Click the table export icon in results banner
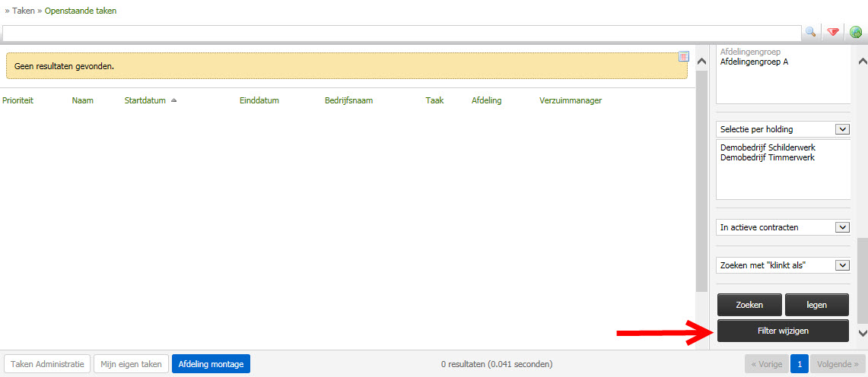Viewport: 868px width, 377px height. tap(683, 57)
